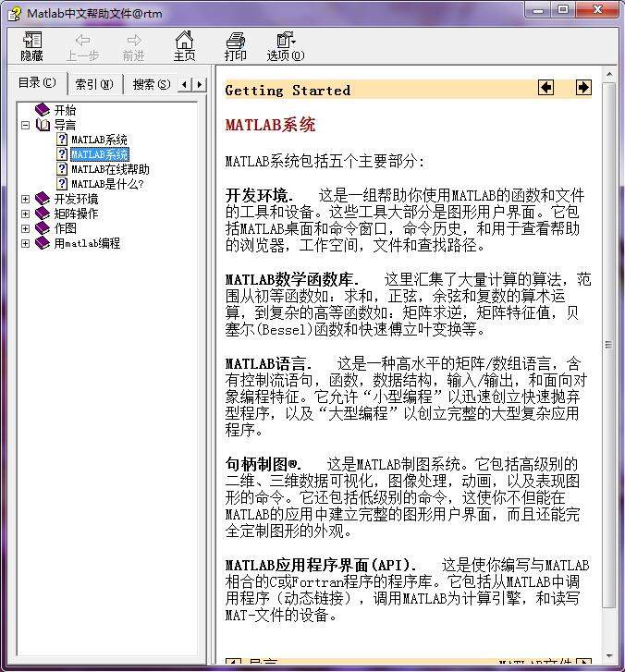Select the 矩阵操作 label in the tree
Image resolution: width=625 pixels, height=672 pixels.
point(77,214)
